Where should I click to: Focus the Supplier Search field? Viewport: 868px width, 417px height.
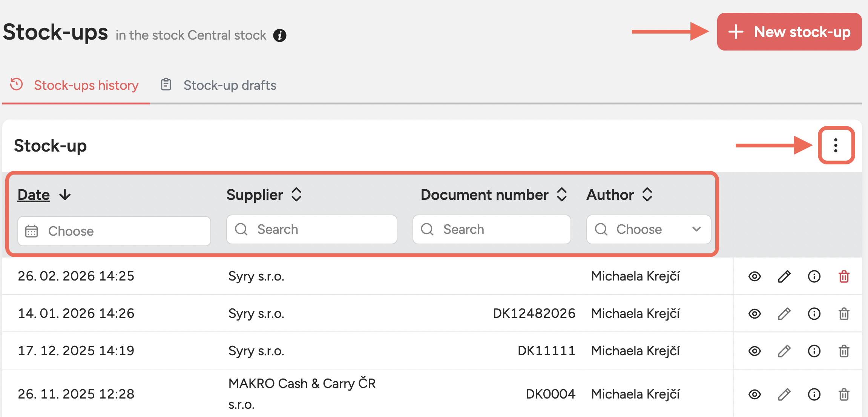point(311,229)
